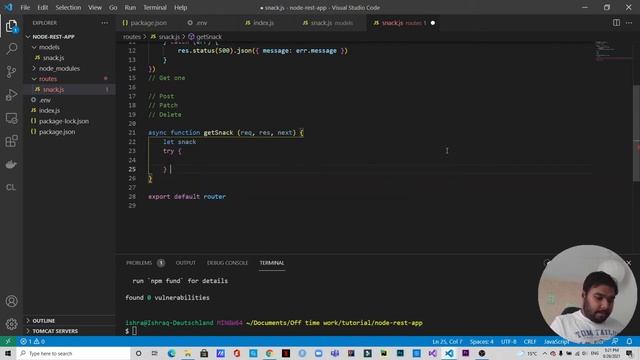Open snack.js under the models folder
The height and width of the screenshot is (360, 640).
53,58
